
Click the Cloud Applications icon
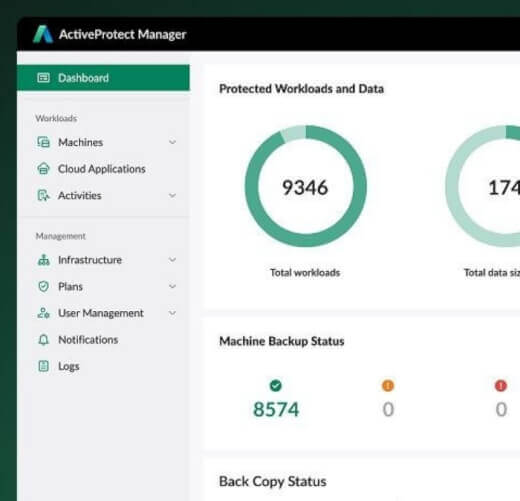point(43,169)
